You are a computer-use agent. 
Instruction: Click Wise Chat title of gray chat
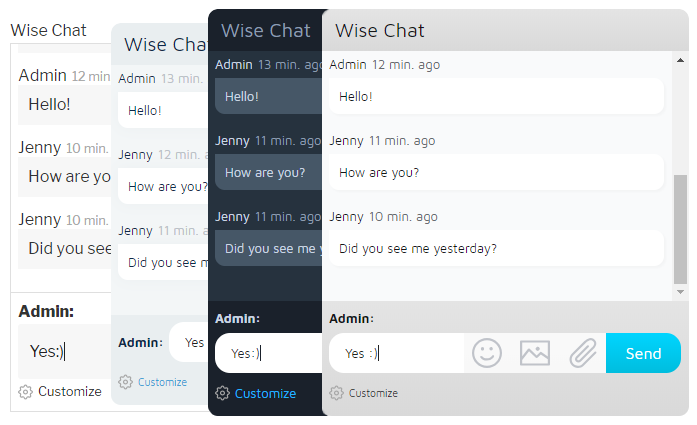[379, 30]
